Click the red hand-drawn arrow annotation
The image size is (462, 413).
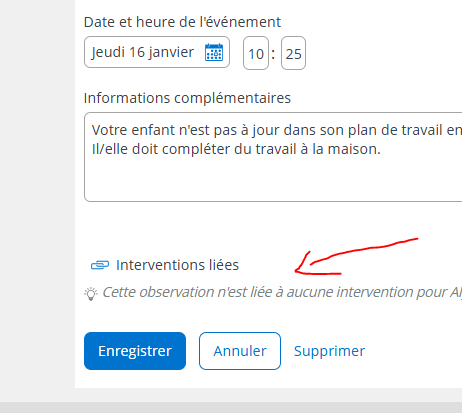point(356,257)
